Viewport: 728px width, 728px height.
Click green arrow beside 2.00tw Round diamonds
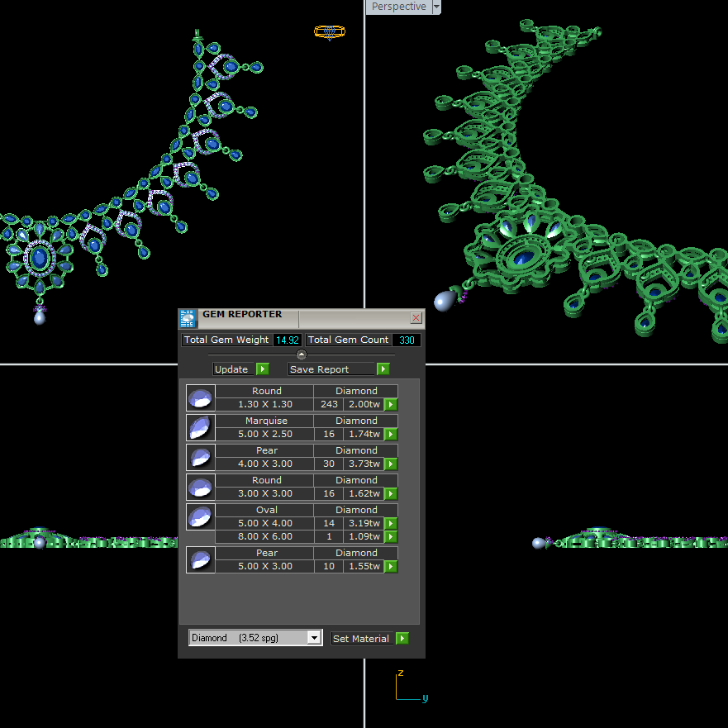391,405
